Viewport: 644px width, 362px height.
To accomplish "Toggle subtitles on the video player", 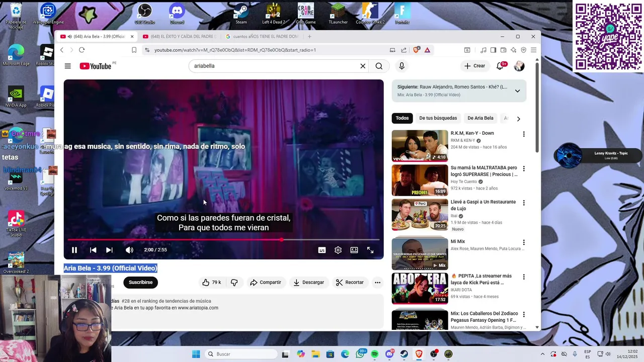I will (x=322, y=250).
